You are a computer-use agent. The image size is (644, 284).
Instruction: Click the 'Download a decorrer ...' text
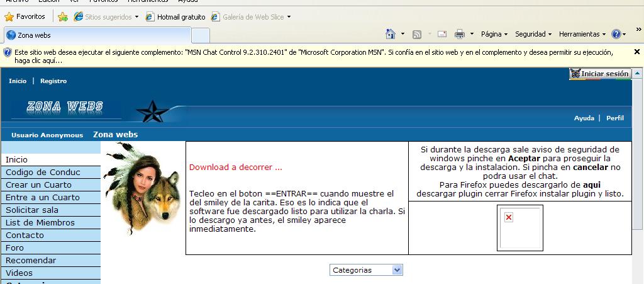(x=236, y=168)
